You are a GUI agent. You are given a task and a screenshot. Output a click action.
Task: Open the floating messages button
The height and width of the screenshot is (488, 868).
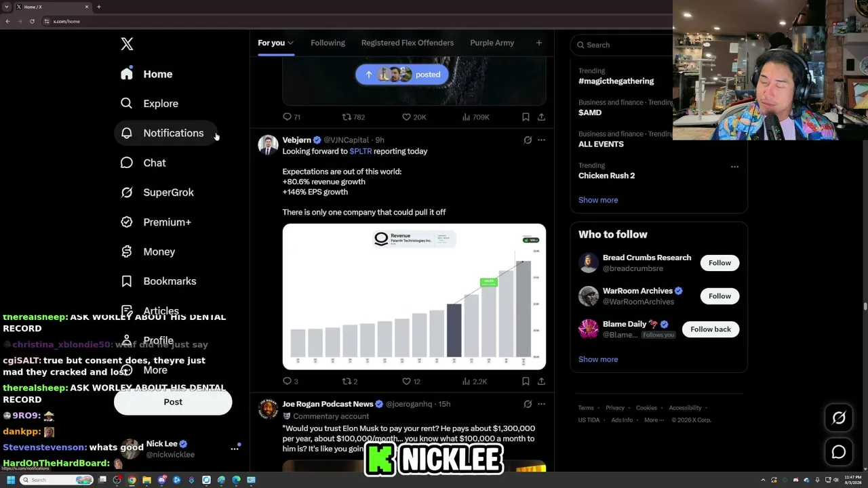point(839,452)
